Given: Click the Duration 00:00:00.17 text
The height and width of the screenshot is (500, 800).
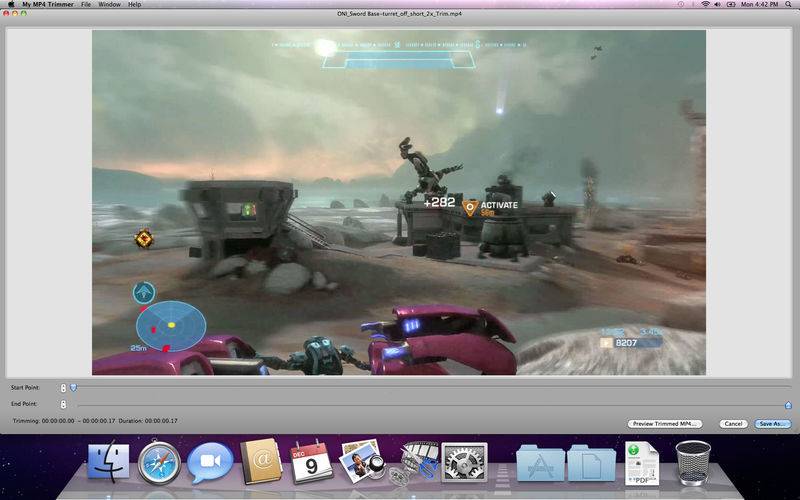Looking at the screenshot, I should point(148,421).
